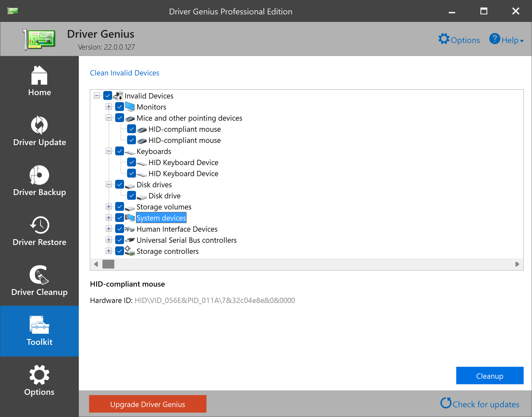Uncheck the Keyboards checkbox

pos(119,151)
